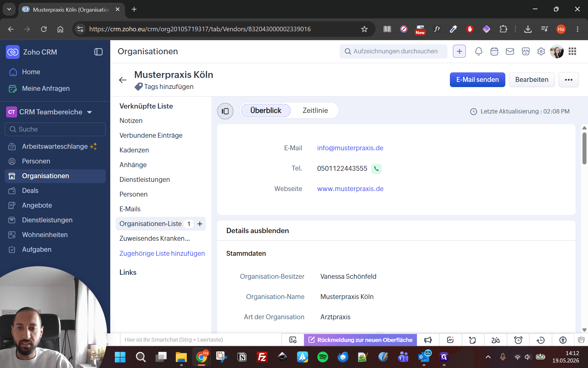Open the marketplace store icon in header

click(x=526, y=51)
